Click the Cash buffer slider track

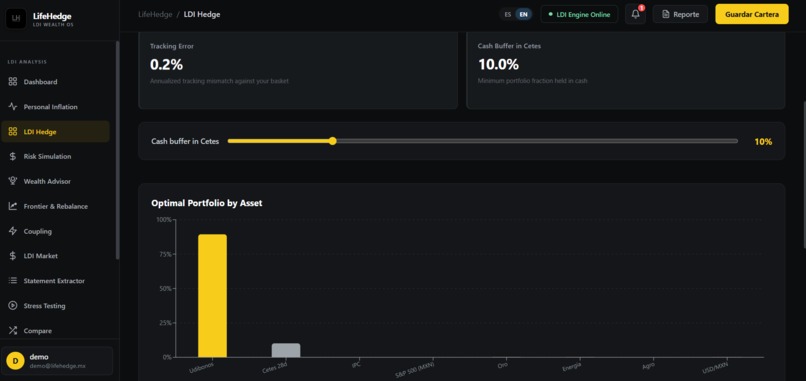pos(483,141)
